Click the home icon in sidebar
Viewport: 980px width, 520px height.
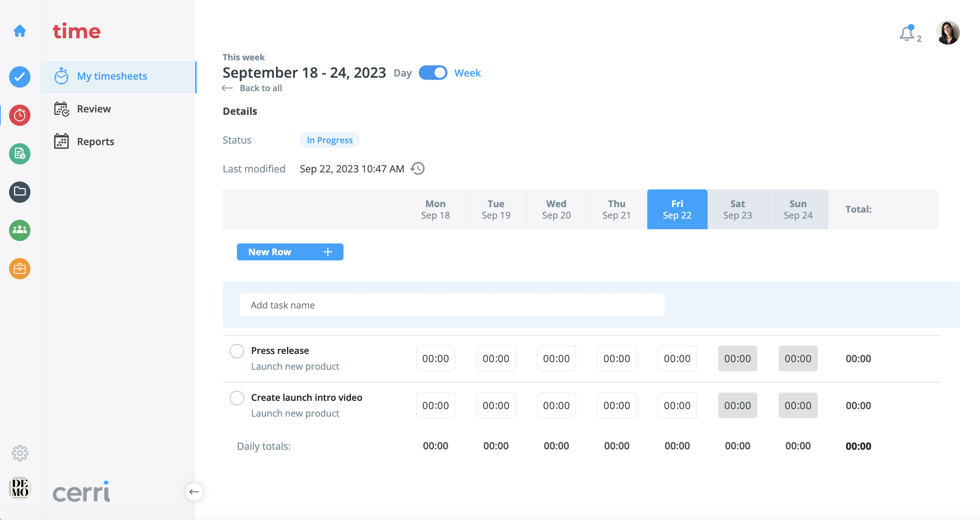[20, 31]
